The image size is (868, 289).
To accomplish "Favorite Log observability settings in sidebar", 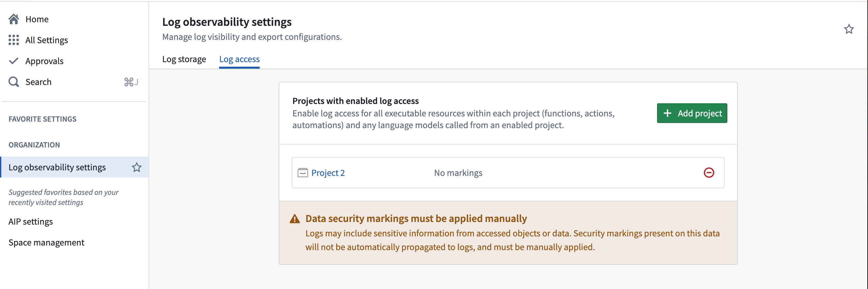I will coord(136,167).
